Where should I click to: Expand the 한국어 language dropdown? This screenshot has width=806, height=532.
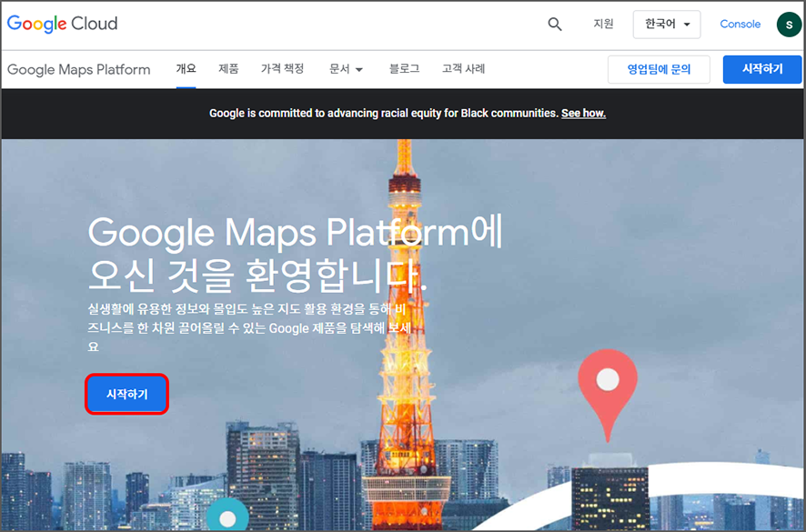pos(666,25)
